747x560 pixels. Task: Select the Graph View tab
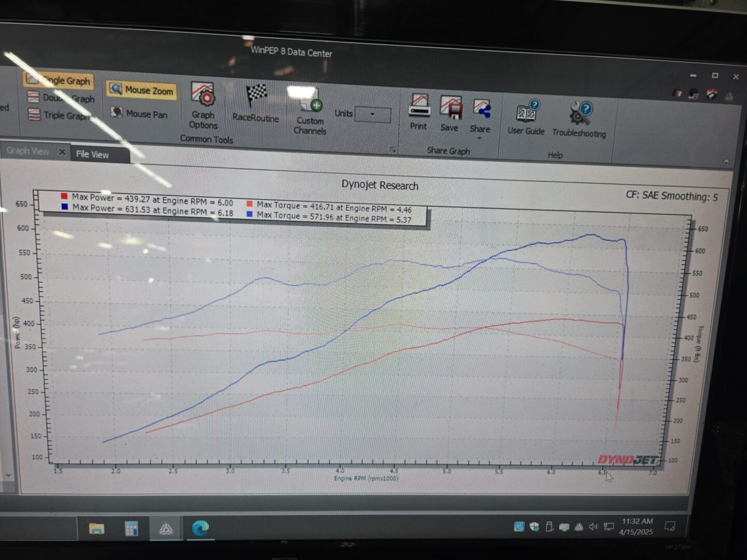28,151
